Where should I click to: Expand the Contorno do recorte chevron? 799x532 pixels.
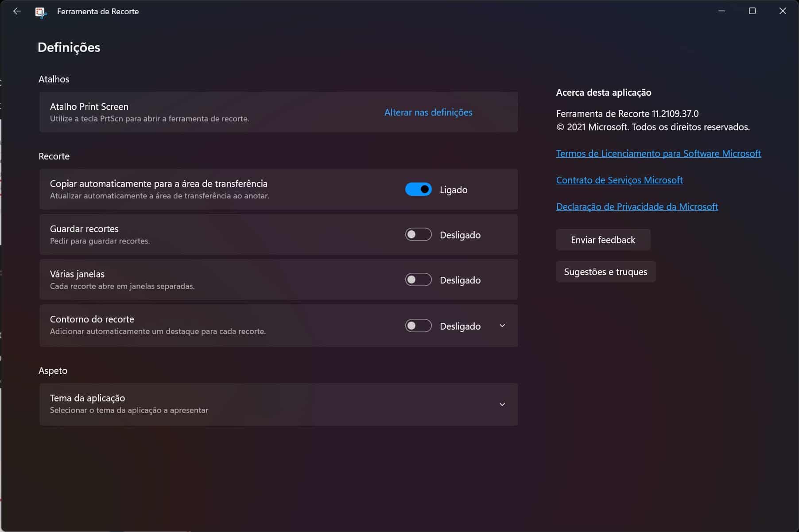tap(502, 326)
